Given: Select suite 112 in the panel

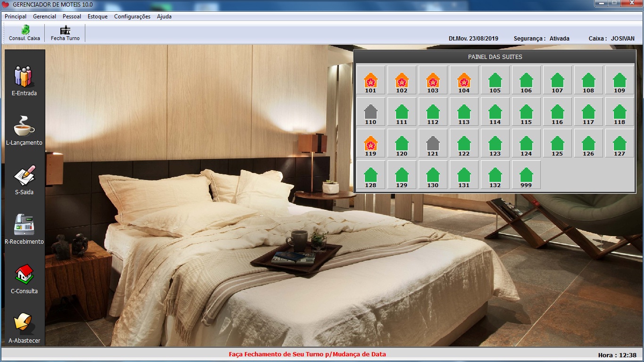Looking at the screenshot, I should pyautogui.click(x=433, y=112).
